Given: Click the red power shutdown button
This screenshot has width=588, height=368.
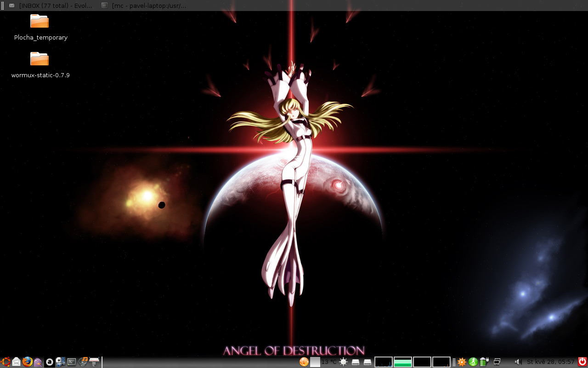Looking at the screenshot, I should [582, 362].
